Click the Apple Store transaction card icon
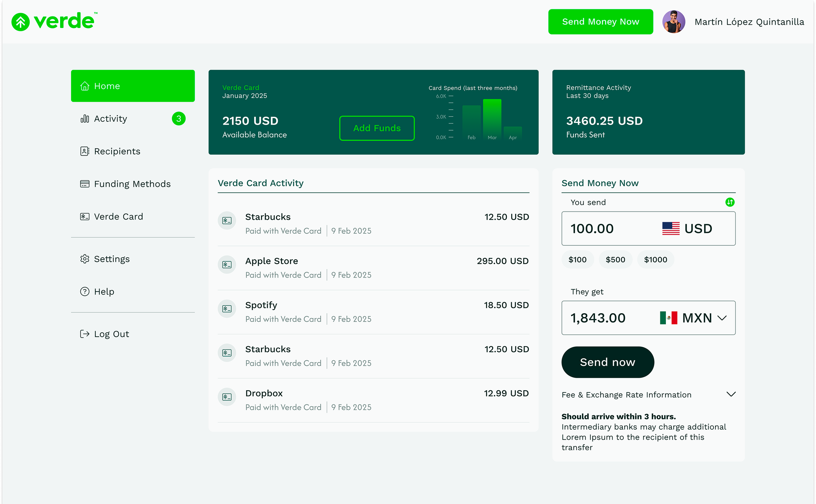Image resolution: width=816 pixels, height=504 pixels. pos(227,265)
